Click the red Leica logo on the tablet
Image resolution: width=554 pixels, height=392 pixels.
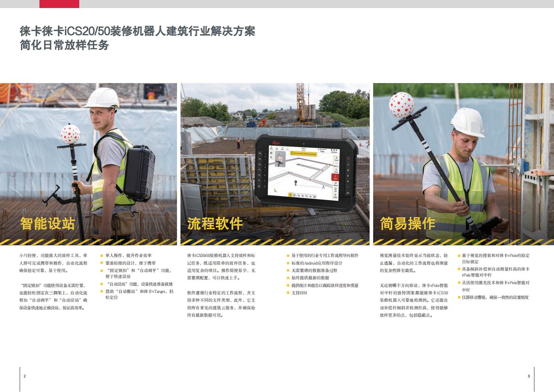pos(276,142)
